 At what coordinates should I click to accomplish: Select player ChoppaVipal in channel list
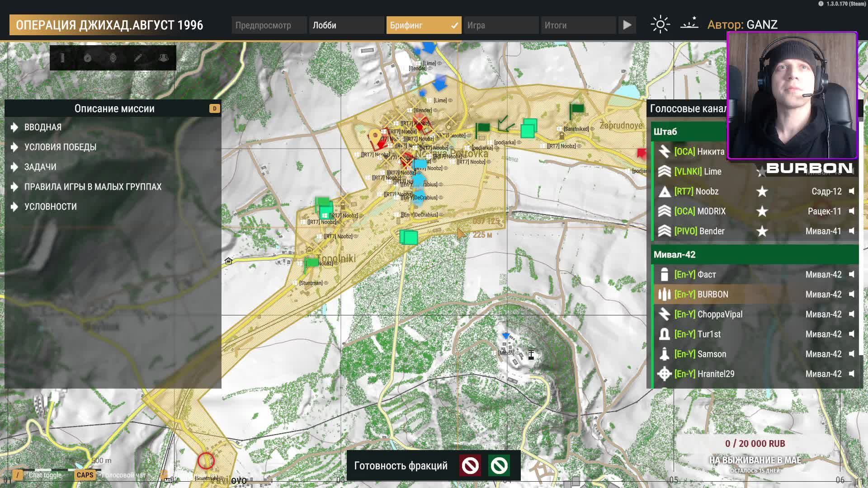tap(720, 314)
